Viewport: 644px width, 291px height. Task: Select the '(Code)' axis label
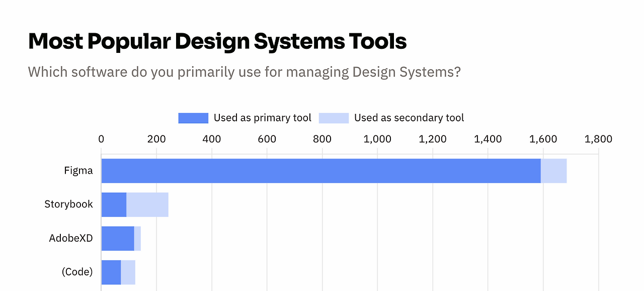coord(77,272)
